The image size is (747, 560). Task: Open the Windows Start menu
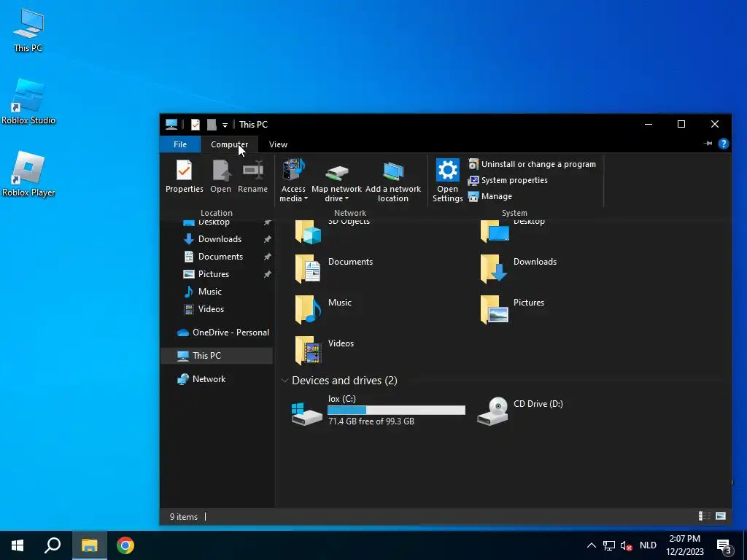tap(18, 545)
